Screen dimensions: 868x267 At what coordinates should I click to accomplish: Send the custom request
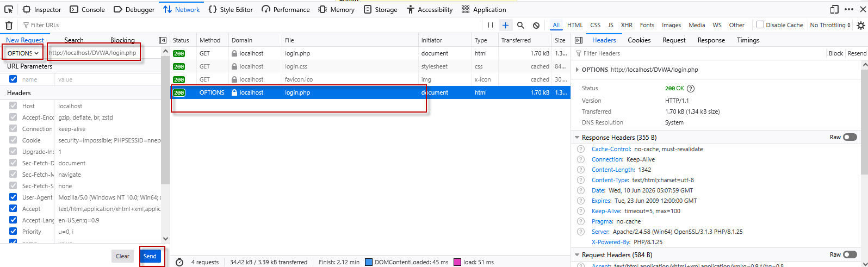click(x=150, y=256)
